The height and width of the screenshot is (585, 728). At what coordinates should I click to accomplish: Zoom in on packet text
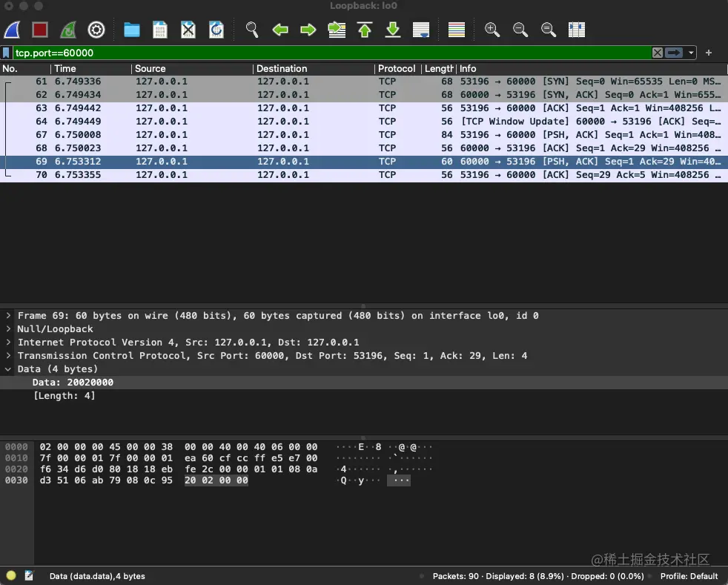492,30
